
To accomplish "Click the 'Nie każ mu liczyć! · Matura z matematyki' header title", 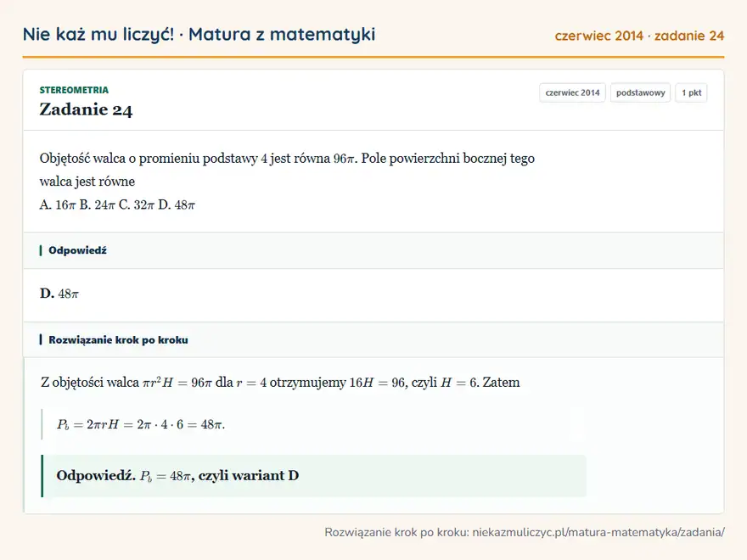I will click(x=199, y=35).
